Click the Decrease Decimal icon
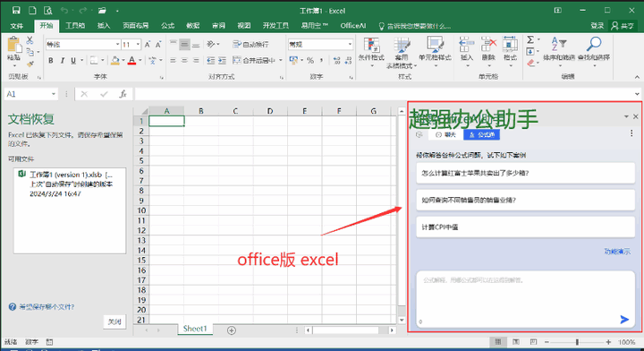The width and height of the screenshot is (644, 351). tap(348, 60)
